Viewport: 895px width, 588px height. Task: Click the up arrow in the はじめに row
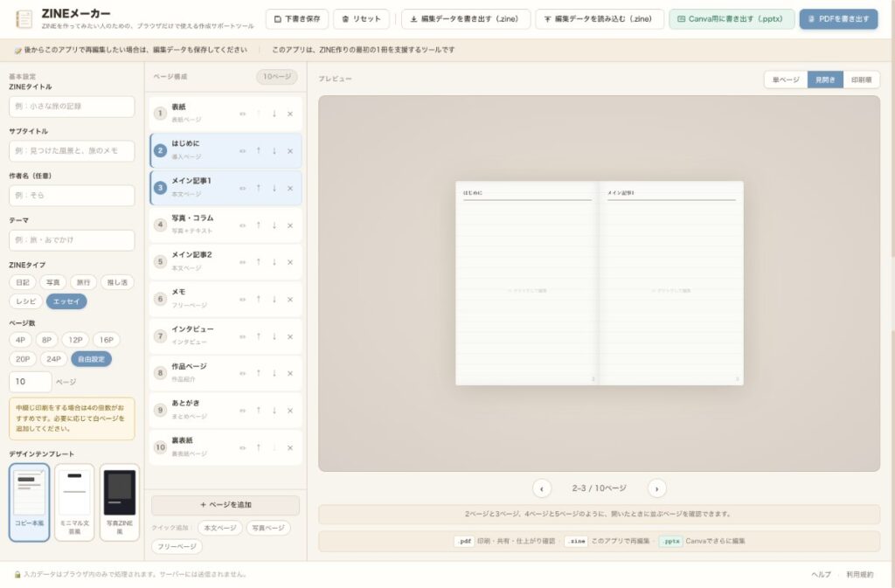(259, 150)
